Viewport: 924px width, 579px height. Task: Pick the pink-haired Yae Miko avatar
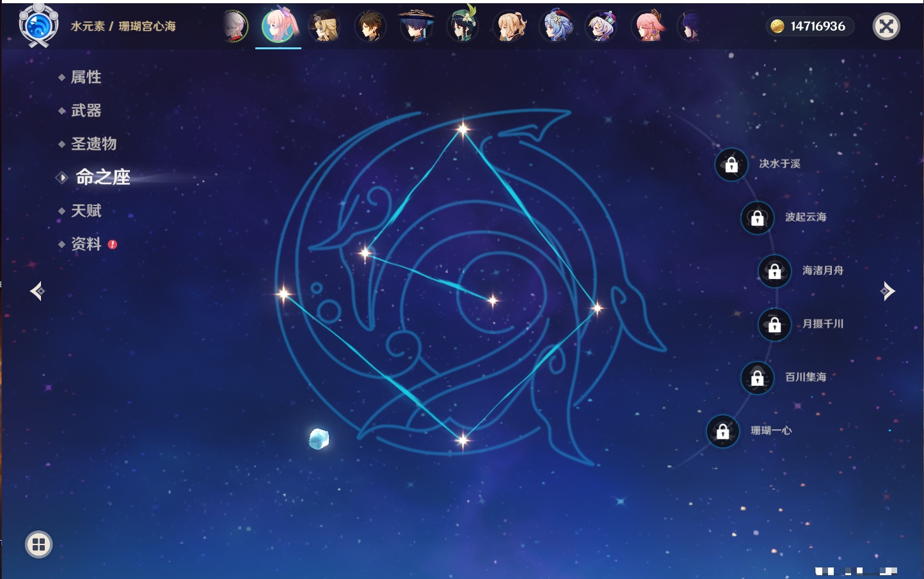[x=648, y=26]
